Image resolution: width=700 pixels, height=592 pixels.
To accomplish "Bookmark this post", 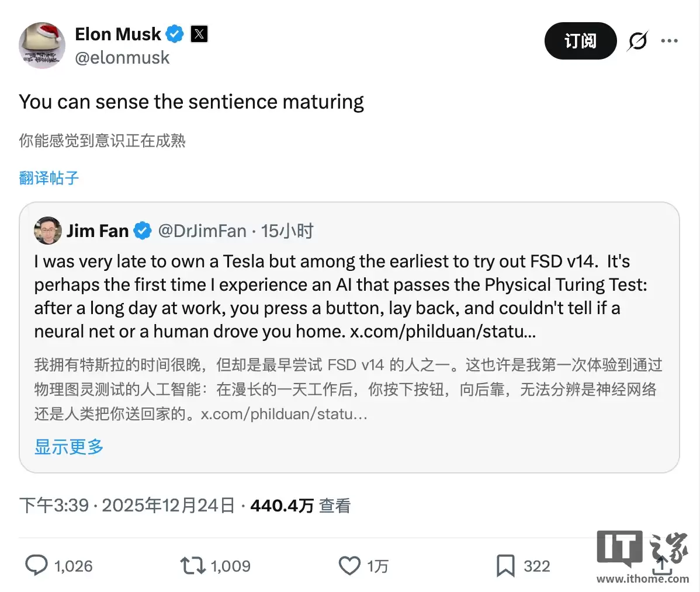I will pos(504,565).
